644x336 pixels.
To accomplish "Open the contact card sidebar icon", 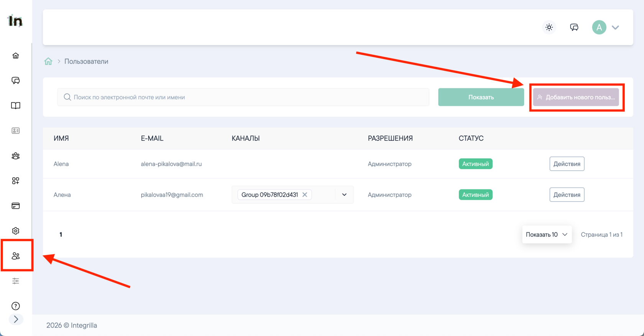I will (16, 131).
